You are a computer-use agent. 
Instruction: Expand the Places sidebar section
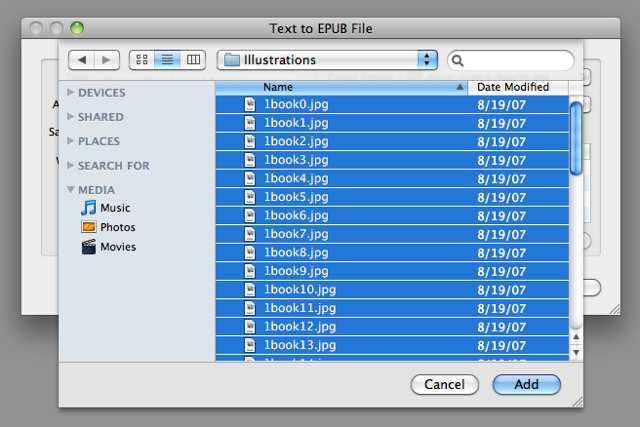click(71, 141)
